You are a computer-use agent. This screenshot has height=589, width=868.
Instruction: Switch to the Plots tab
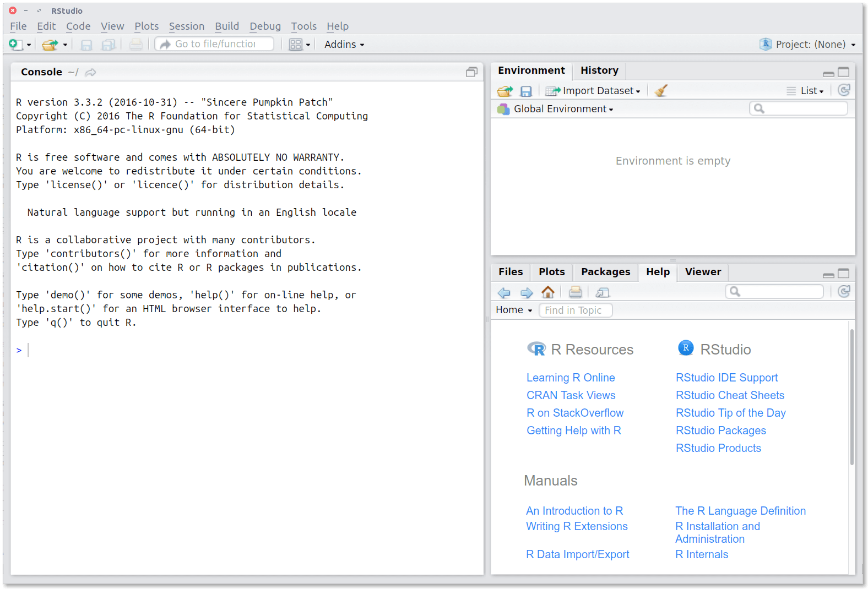[x=551, y=272]
